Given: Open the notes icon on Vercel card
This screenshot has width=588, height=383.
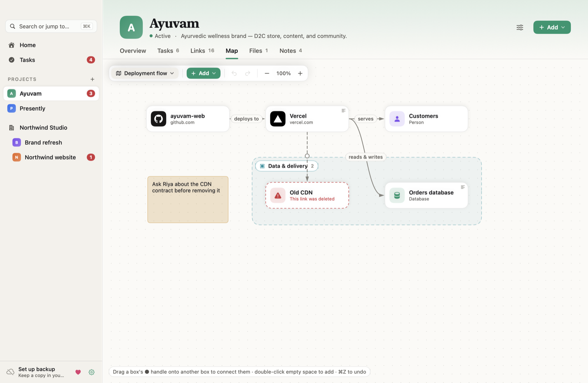Looking at the screenshot, I should (343, 111).
